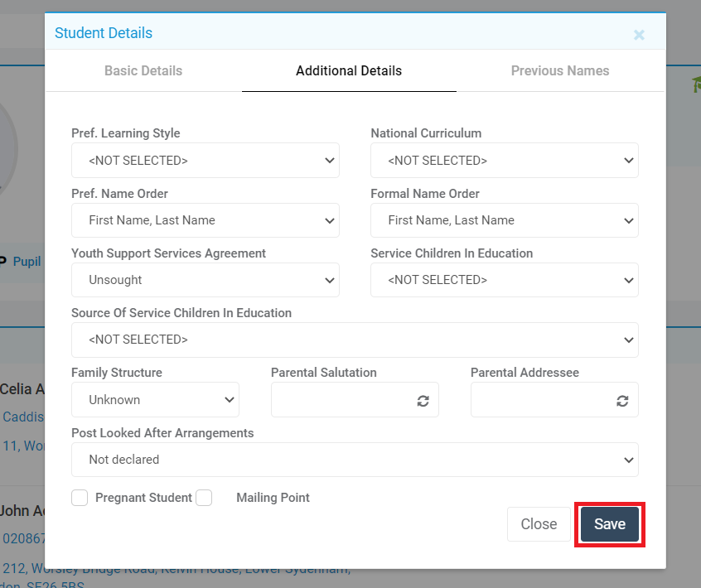
Task: Open Pref. Name Order dropdown
Action: click(205, 220)
